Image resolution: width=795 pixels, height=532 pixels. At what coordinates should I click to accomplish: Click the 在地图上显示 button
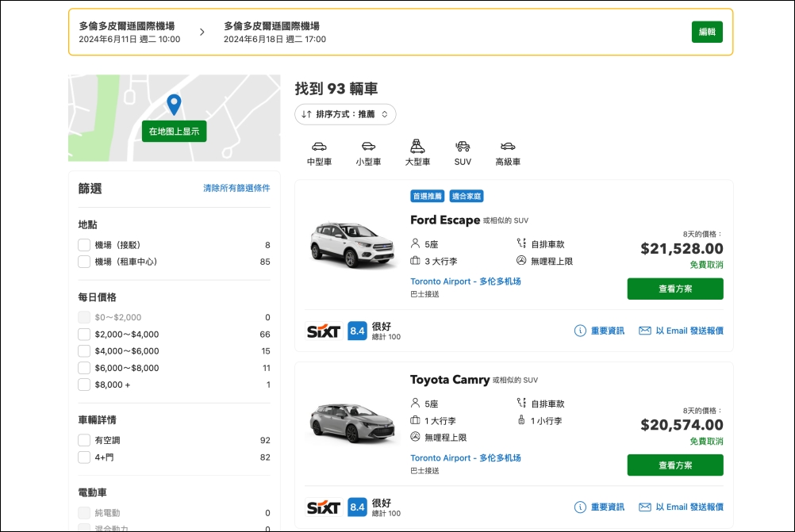174,132
